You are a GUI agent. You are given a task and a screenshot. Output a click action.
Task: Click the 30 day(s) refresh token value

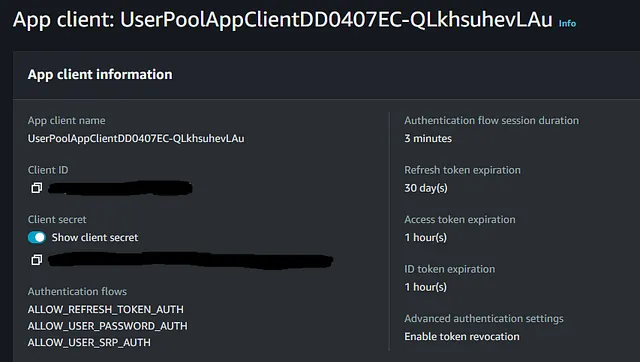pos(426,188)
